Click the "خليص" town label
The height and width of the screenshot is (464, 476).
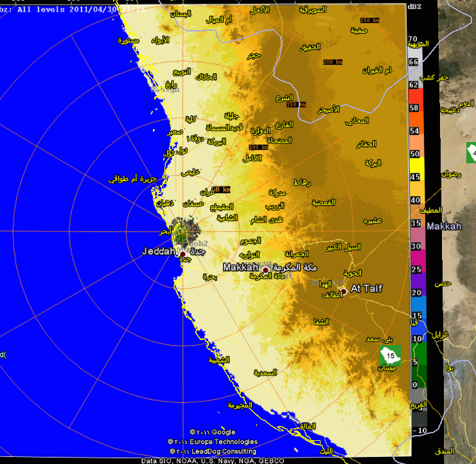tap(190, 172)
